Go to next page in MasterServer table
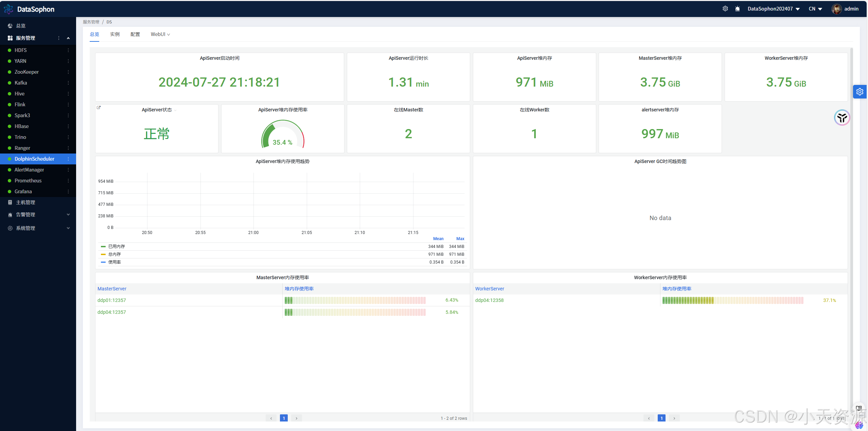Screen dimensions: 868x431 pos(297,418)
